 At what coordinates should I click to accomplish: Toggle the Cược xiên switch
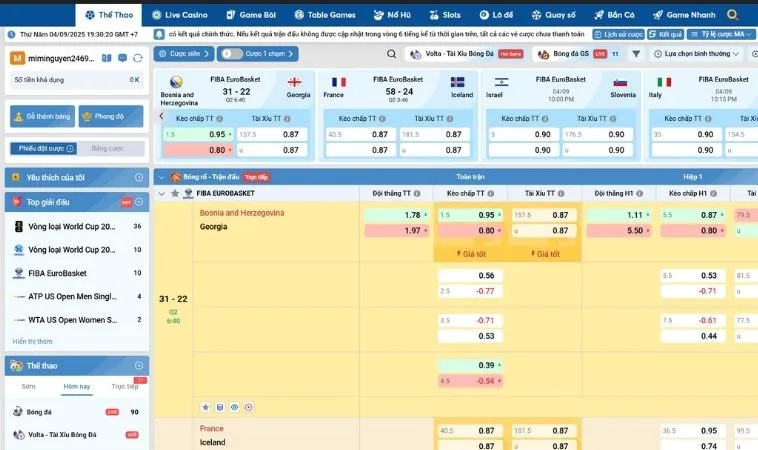pos(184,53)
